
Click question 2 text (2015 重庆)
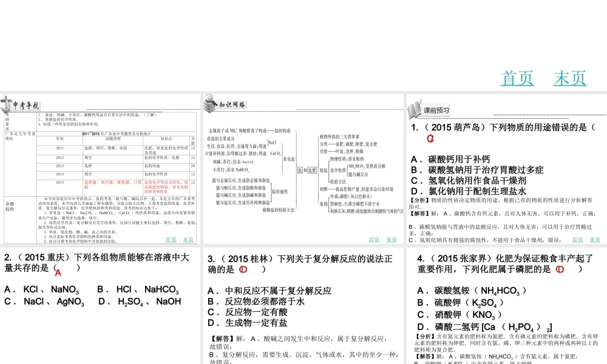97,263
